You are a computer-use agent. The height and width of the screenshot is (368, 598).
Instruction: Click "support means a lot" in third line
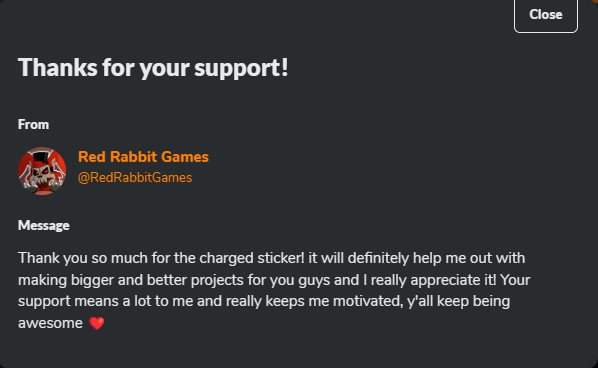coord(85,301)
